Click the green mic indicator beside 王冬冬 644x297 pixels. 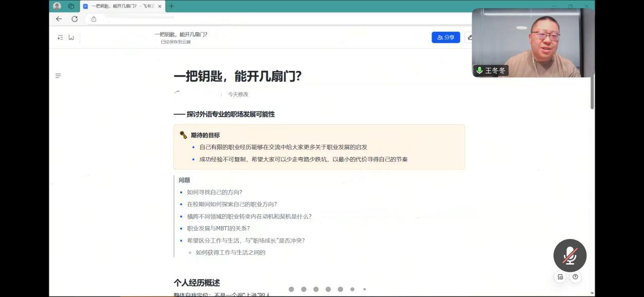479,71
